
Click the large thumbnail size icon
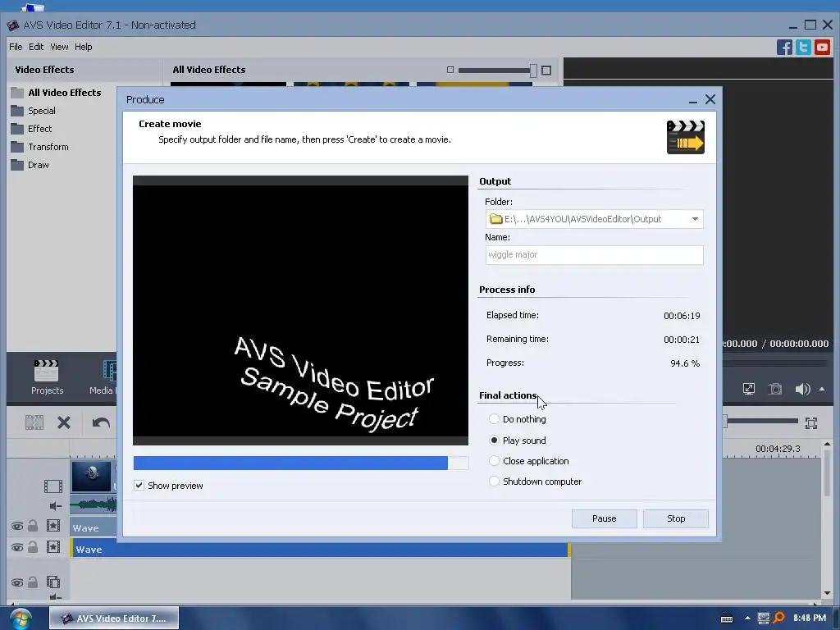(546, 71)
